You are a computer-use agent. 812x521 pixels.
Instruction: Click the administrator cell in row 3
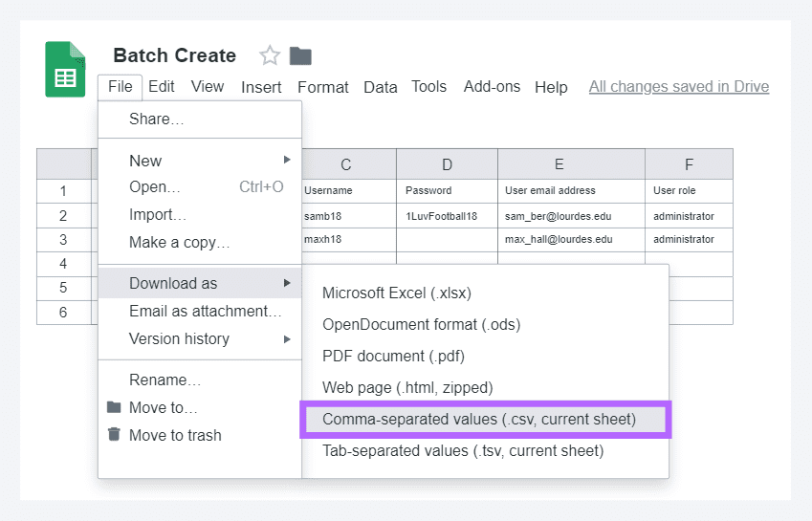[x=689, y=240]
